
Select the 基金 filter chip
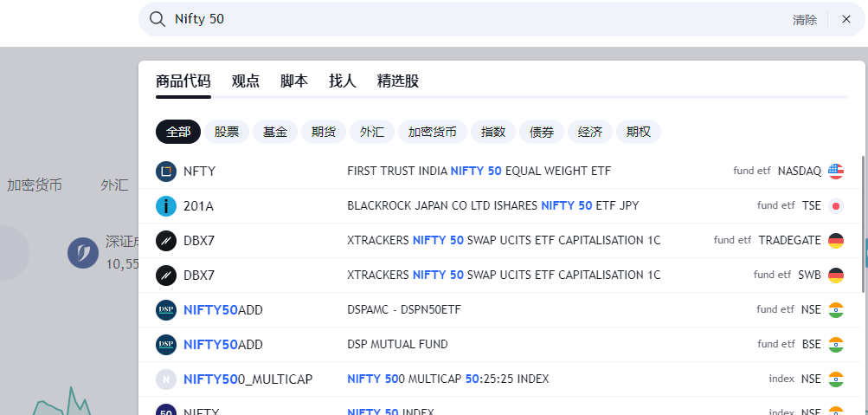click(x=275, y=132)
